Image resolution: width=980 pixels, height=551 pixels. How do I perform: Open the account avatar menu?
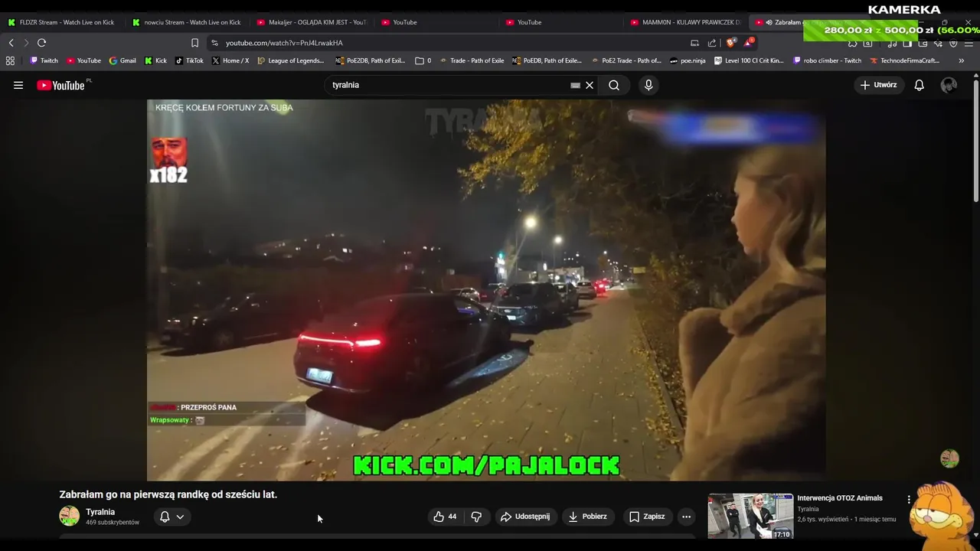[x=949, y=85]
